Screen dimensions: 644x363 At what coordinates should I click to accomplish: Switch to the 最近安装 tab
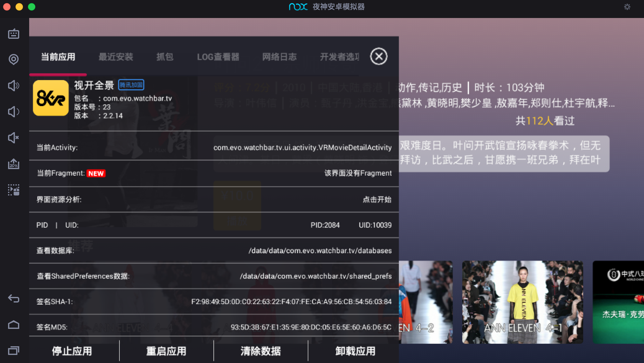(x=116, y=57)
